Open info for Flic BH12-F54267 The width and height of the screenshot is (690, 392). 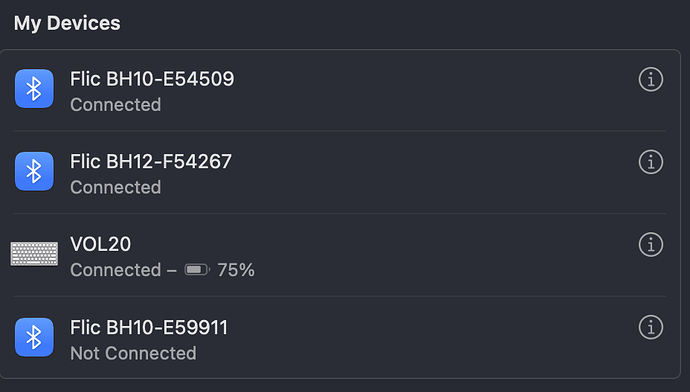coord(650,162)
